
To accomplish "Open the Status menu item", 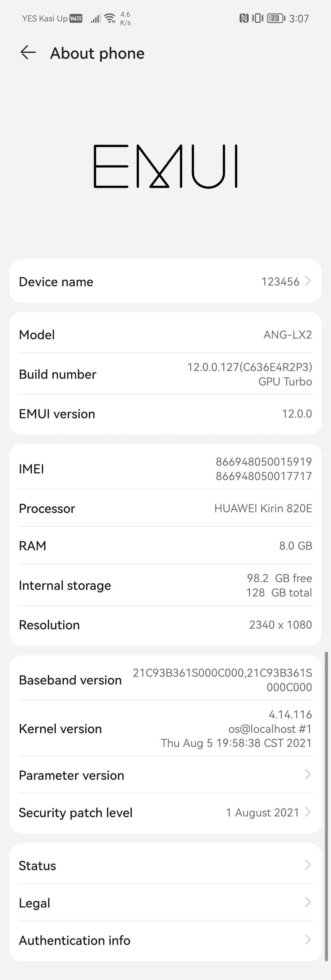I will 165,865.
